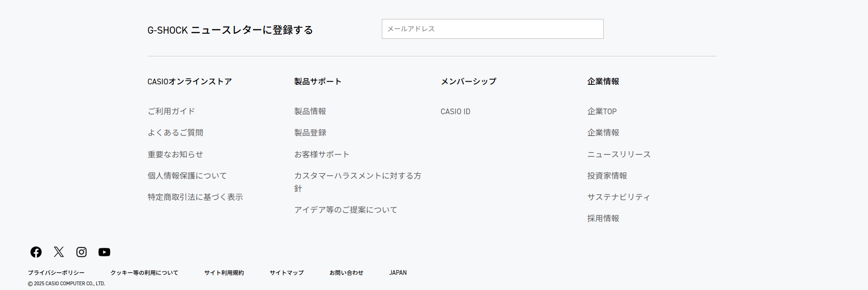Select the JAPAN region link

point(398,273)
